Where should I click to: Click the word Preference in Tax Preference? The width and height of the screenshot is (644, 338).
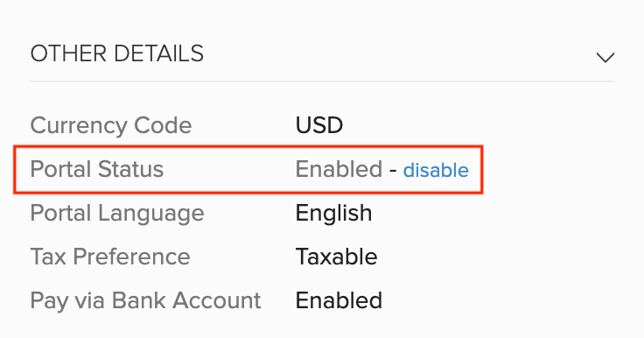click(x=131, y=257)
